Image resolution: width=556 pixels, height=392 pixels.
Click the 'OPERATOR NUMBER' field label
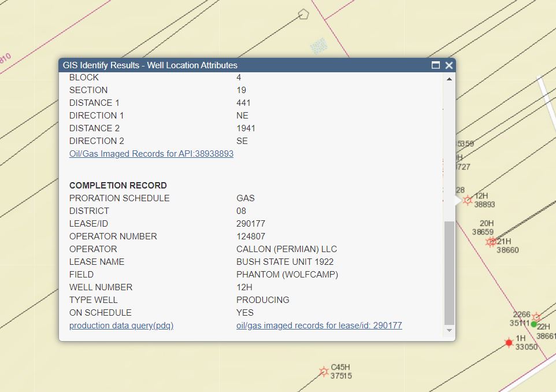pyautogui.click(x=113, y=236)
